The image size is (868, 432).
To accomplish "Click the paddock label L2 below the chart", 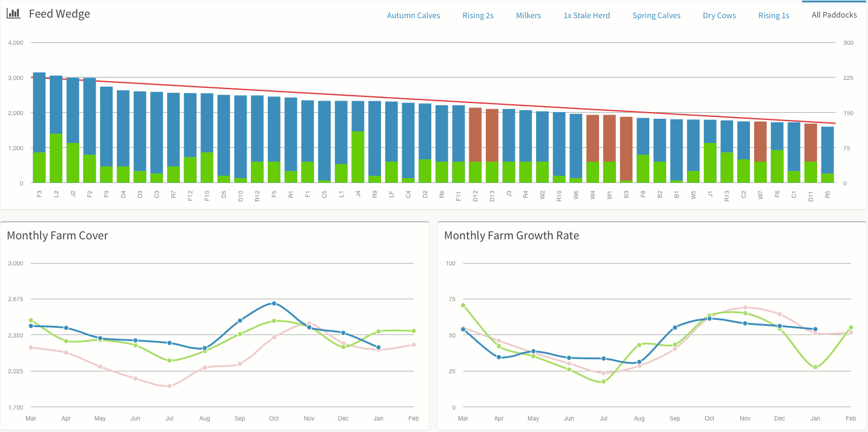I will [56, 194].
